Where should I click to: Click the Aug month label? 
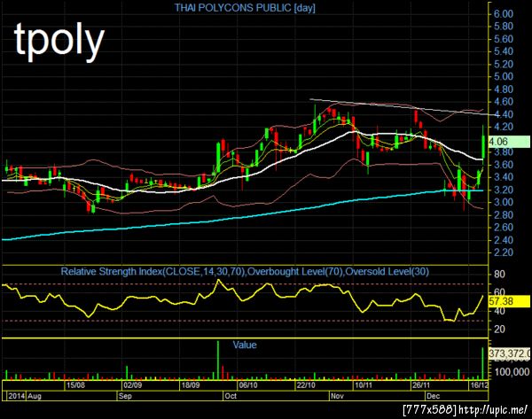click(35, 396)
